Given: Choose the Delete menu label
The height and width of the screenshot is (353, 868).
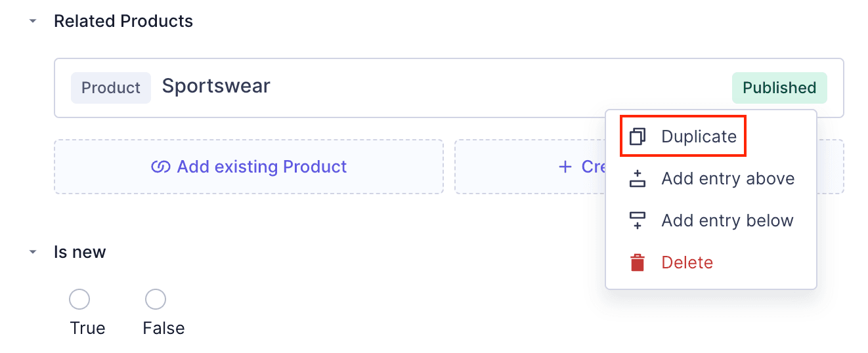Looking at the screenshot, I should tap(687, 262).
